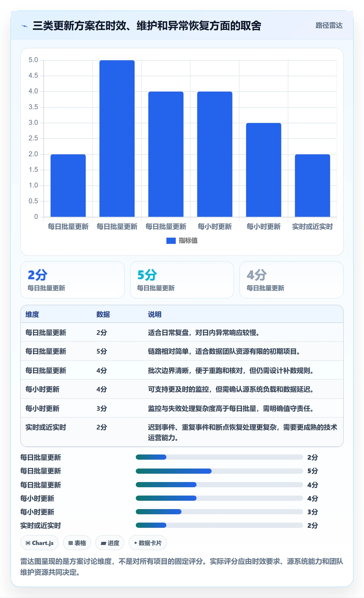Screen dimensions: 364x598
Task: Click the 5.0 y-axis tick label
Action: pos(33,60)
